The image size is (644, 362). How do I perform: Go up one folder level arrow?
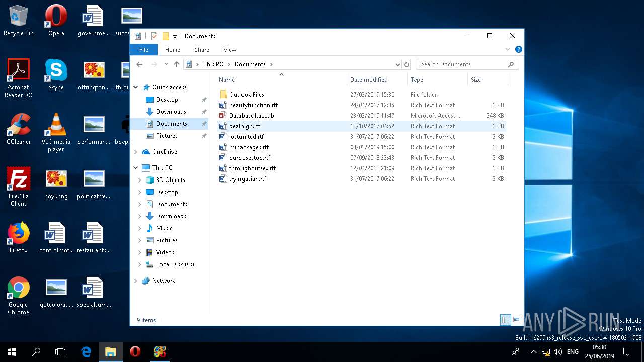click(x=177, y=64)
